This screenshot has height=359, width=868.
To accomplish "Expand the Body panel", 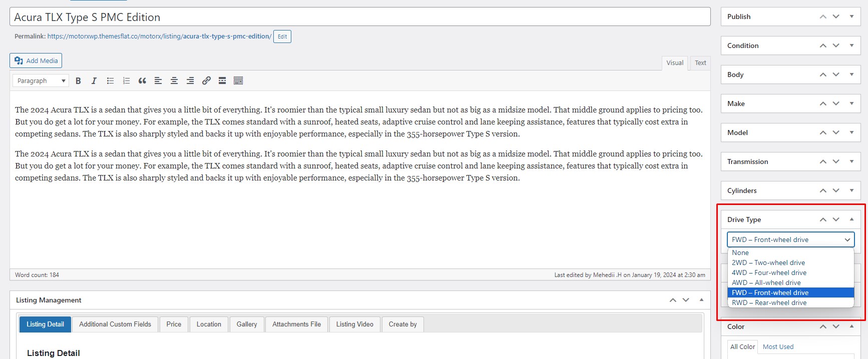I will [851, 74].
